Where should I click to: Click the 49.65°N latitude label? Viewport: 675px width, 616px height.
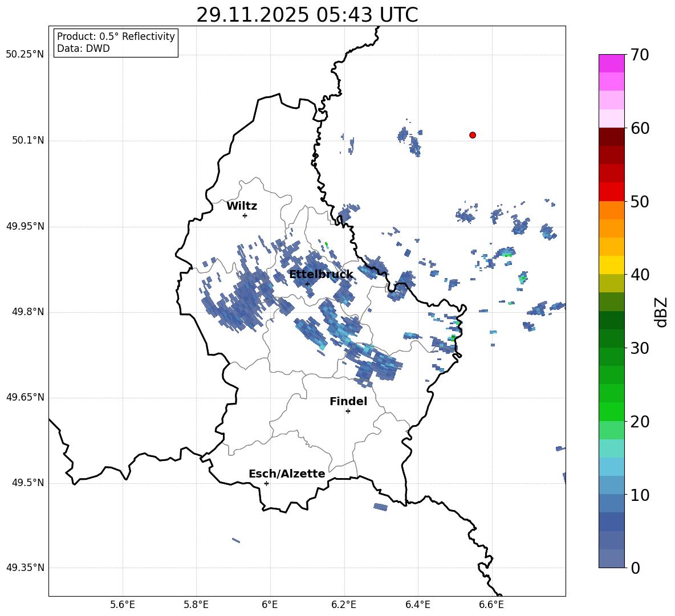25,397
